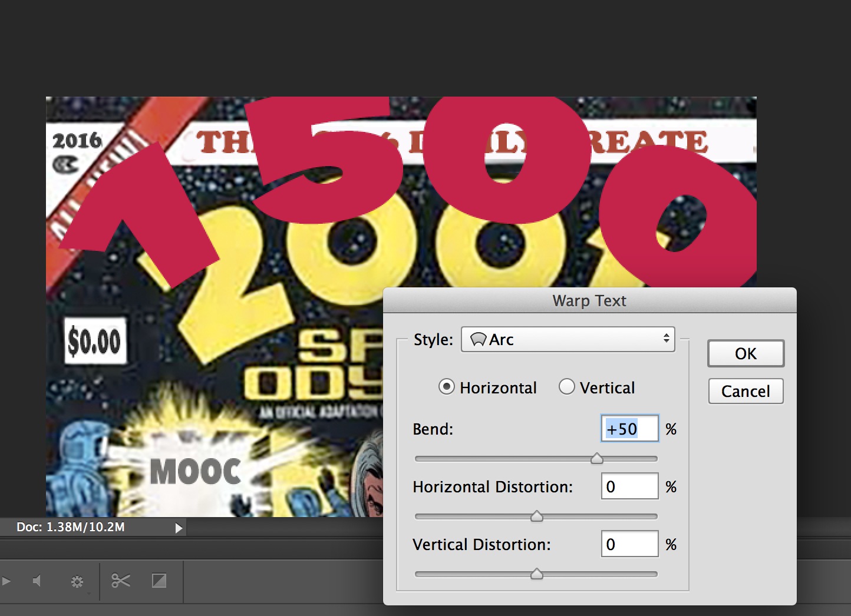Expand the status bar arrow beside Doc size

point(179,528)
